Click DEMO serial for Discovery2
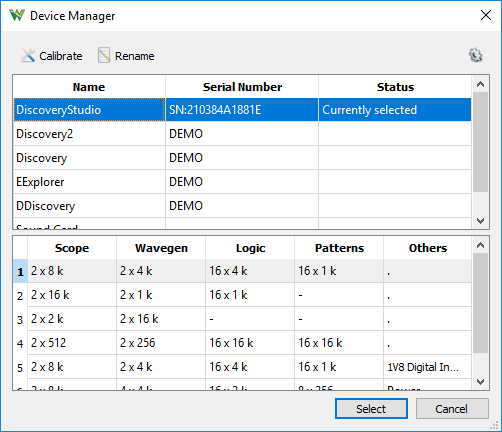Screen dimensions: 502x432 (242, 134)
